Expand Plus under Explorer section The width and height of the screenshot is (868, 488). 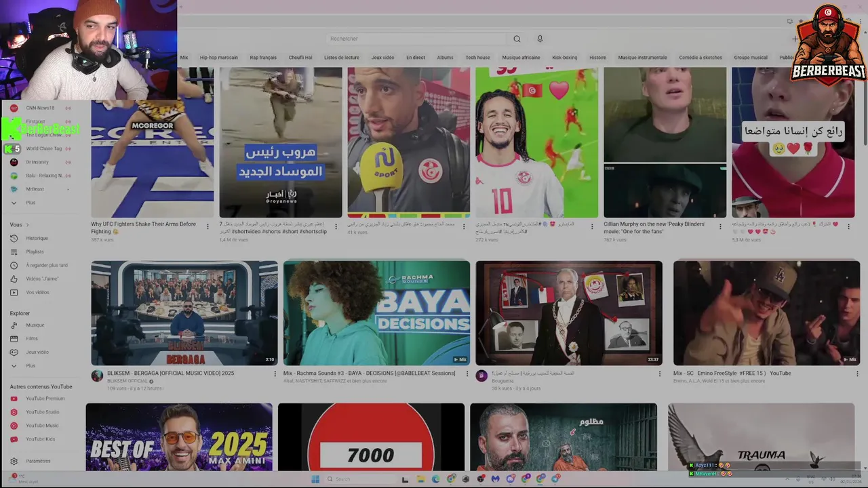31,366
